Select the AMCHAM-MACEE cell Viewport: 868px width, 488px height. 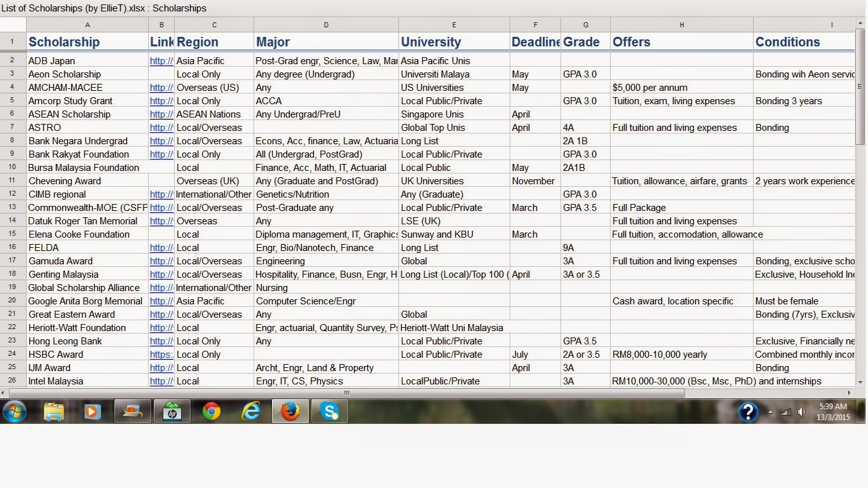coord(87,88)
